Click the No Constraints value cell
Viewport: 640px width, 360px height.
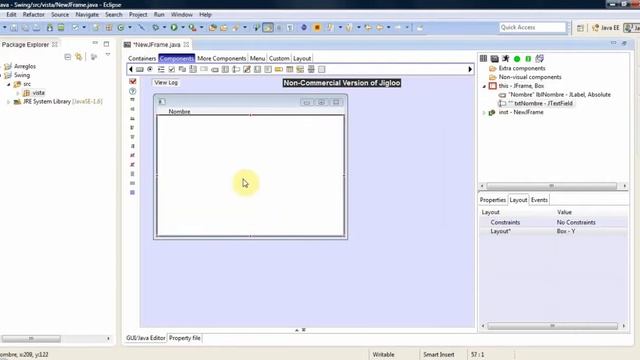pyautogui.click(x=576, y=222)
